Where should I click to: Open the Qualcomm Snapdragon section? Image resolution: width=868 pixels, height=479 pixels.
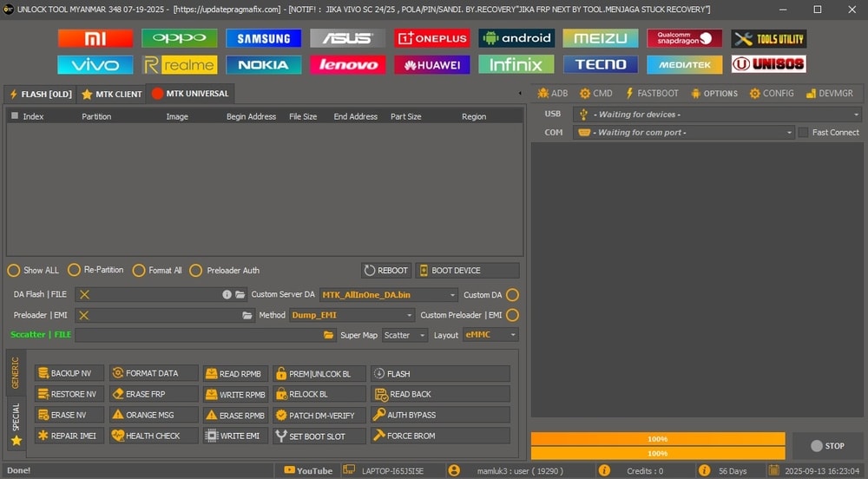(685, 38)
